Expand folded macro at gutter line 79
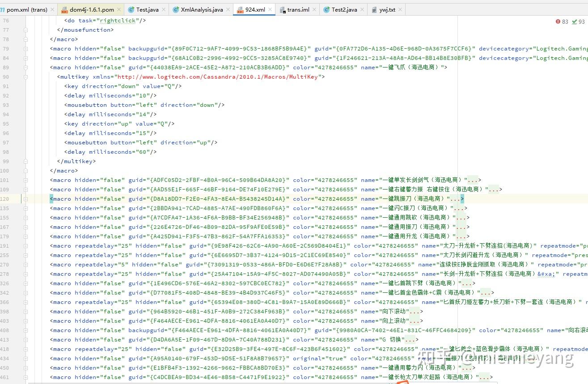Screen dimensions: 588x384 [25, 49]
